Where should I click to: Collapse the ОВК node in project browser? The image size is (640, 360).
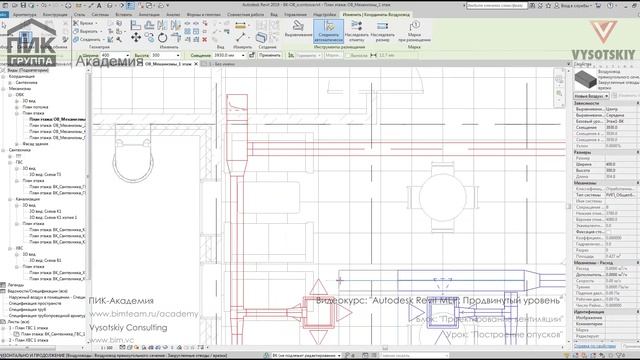tap(10, 95)
